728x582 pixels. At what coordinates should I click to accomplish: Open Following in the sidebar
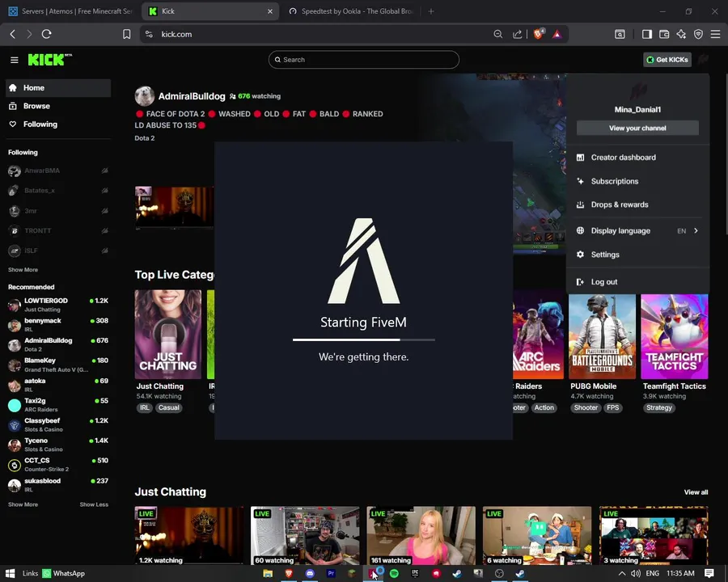coord(58,124)
